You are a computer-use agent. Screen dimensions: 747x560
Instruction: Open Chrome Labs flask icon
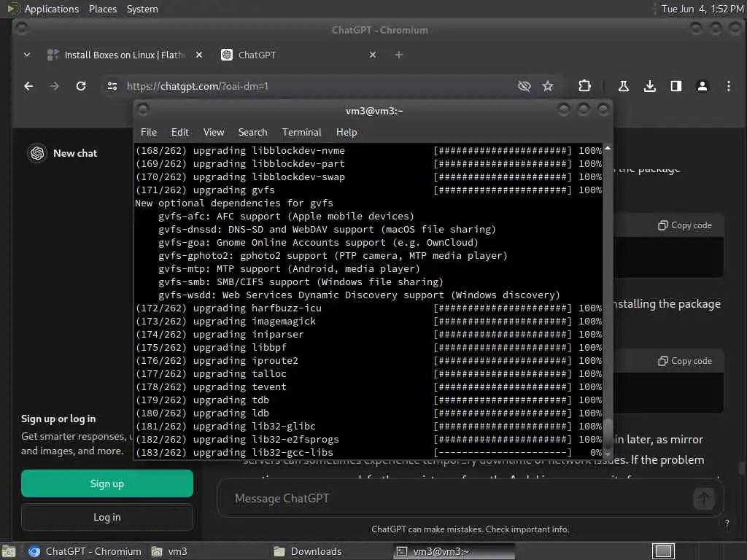tap(623, 86)
